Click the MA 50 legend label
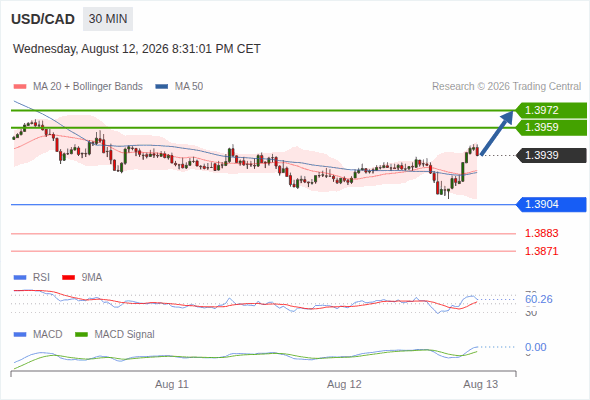Screen dimensions: 590x400 [x=189, y=87]
